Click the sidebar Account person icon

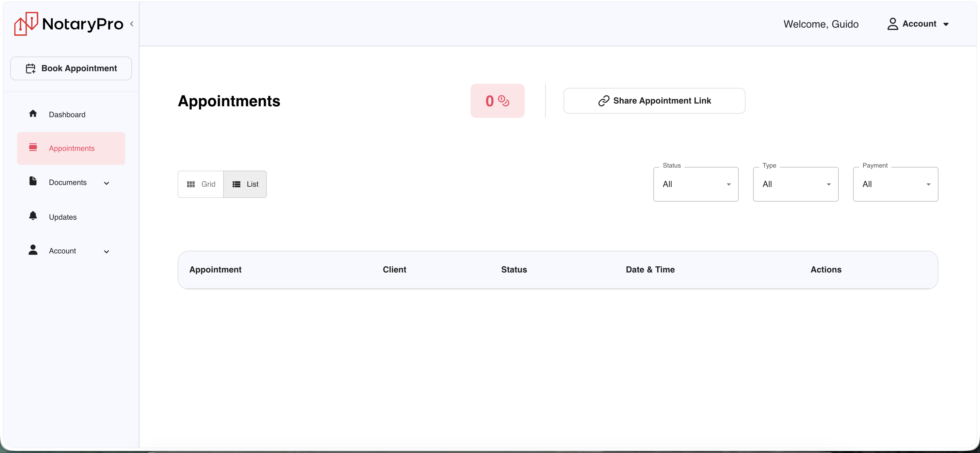[x=33, y=250]
